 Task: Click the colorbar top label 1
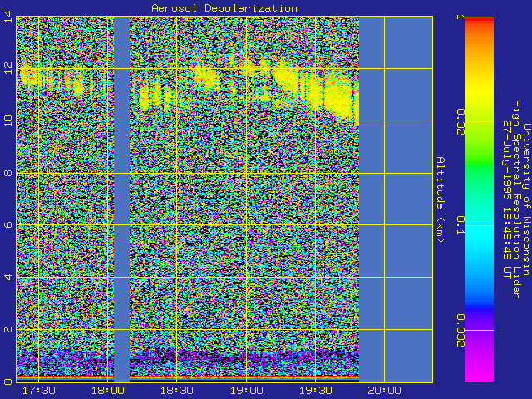pyautogui.click(x=460, y=17)
